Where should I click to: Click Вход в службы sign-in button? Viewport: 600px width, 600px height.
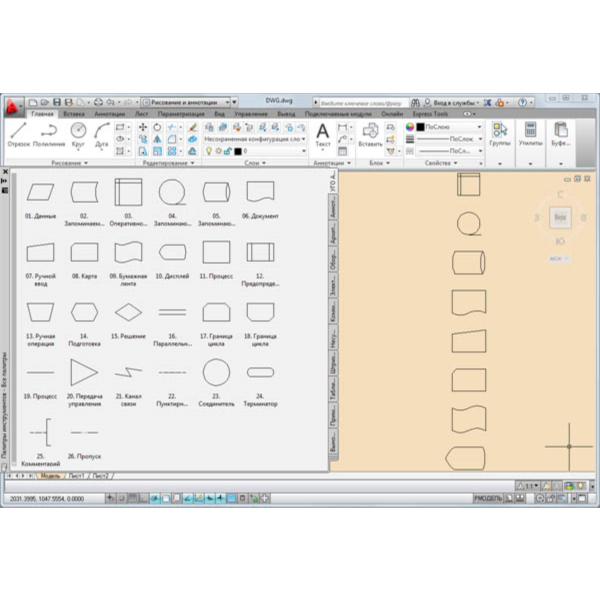452,103
